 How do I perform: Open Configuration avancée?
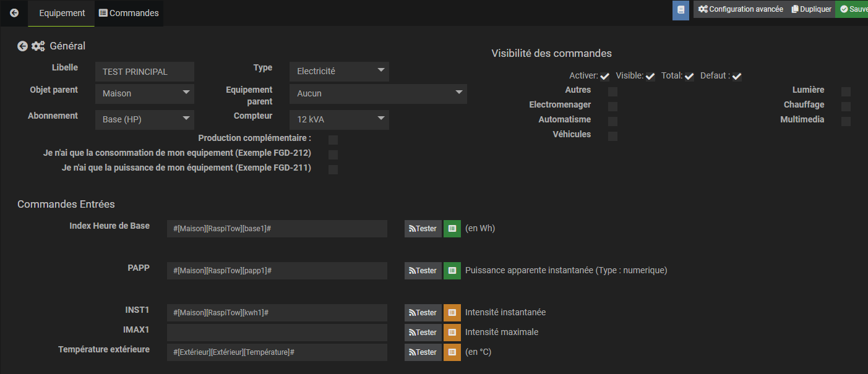tap(741, 9)
